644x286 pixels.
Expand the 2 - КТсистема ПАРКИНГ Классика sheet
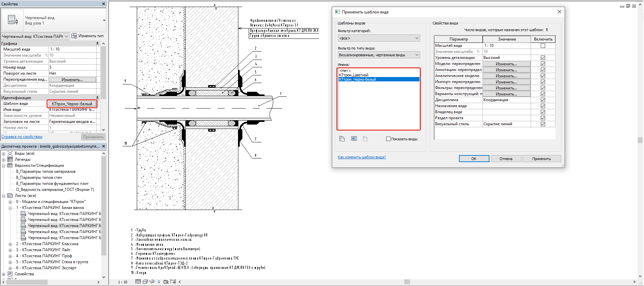(x=10, y=244)
